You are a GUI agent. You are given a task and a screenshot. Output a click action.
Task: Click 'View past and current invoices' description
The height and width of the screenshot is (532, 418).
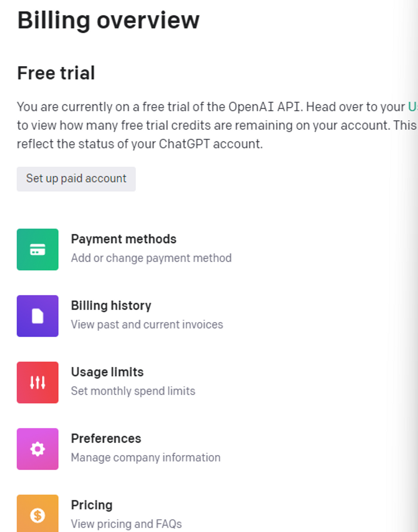[x=147, y=325]
